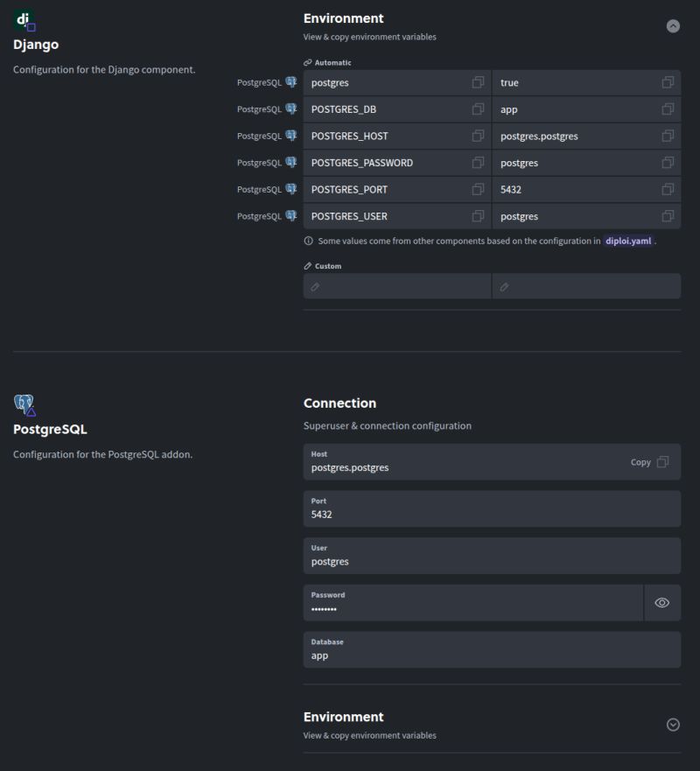Expand the PostgreSQL Environment section
Viewport: 700px width, 771px height.
[673, 725]
